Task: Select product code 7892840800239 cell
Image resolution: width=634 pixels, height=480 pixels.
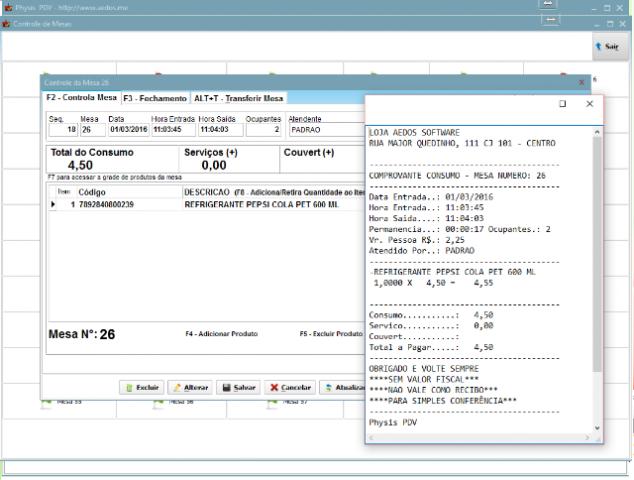Action: click(x=106, y=205)
